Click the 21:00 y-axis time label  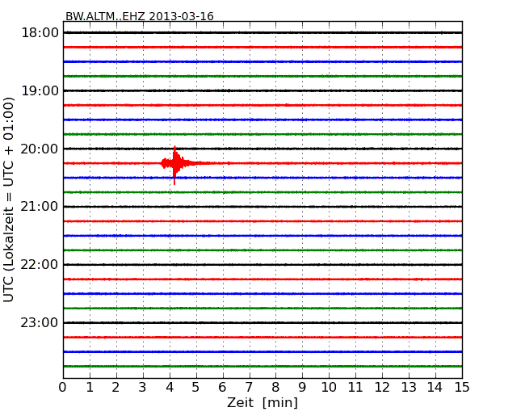click(x=40, y=207)
